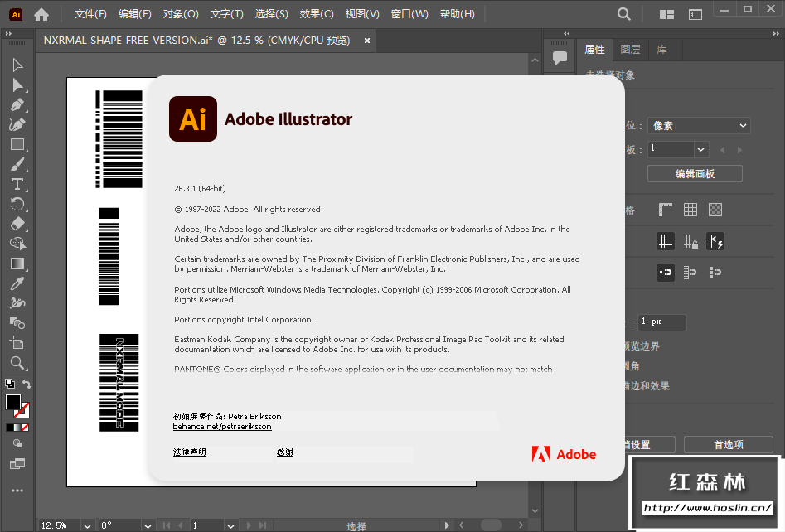Open the Edit Toolbar three dots
This screenshot has height=532, width=785.
(17, 491)
